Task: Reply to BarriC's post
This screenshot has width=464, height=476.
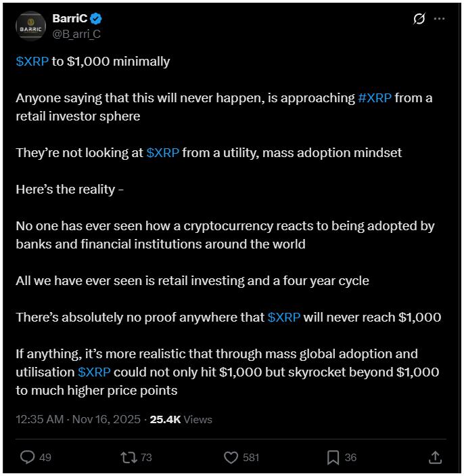Action: tap(28, 458)
